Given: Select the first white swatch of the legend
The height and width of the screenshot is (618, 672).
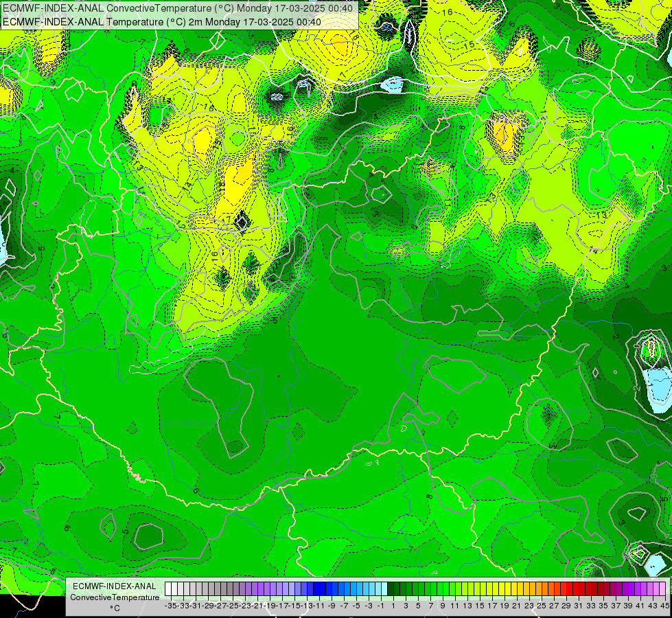Looking at the screenshot, I should (168, 588).
